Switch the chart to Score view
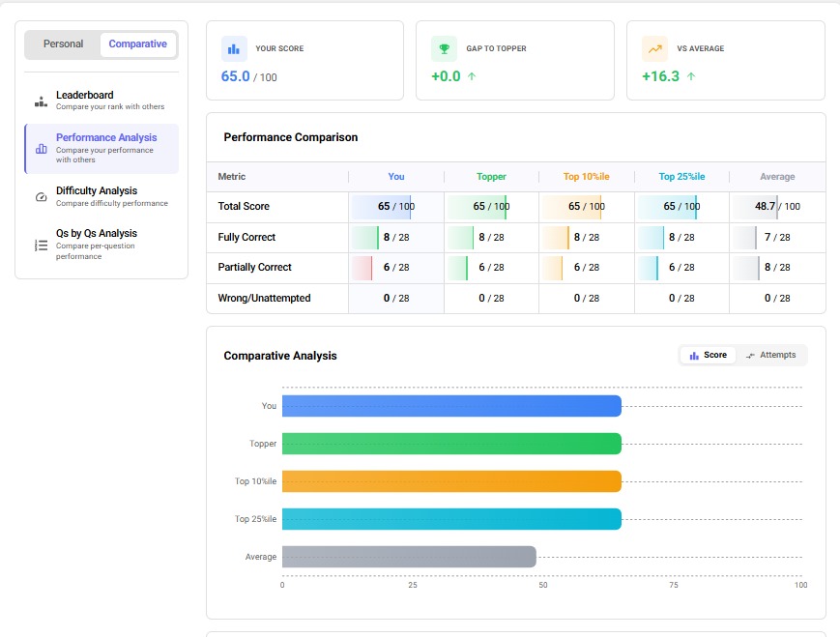 709,355
